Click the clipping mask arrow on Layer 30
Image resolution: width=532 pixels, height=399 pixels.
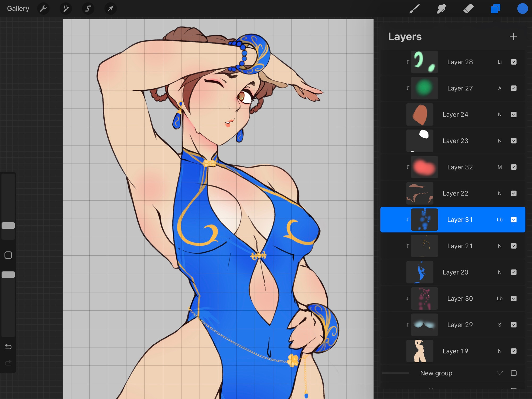pyautogui.click(x=408, y=298)
